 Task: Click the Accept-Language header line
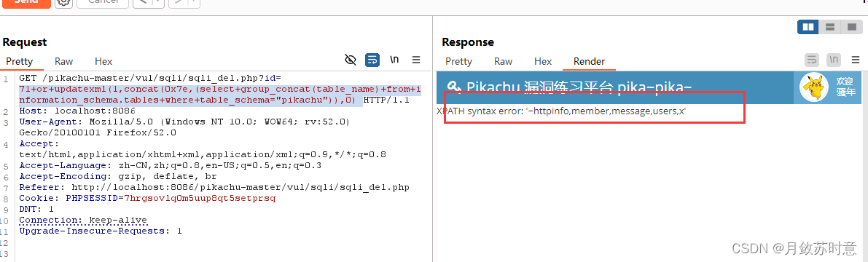(171, 165)
